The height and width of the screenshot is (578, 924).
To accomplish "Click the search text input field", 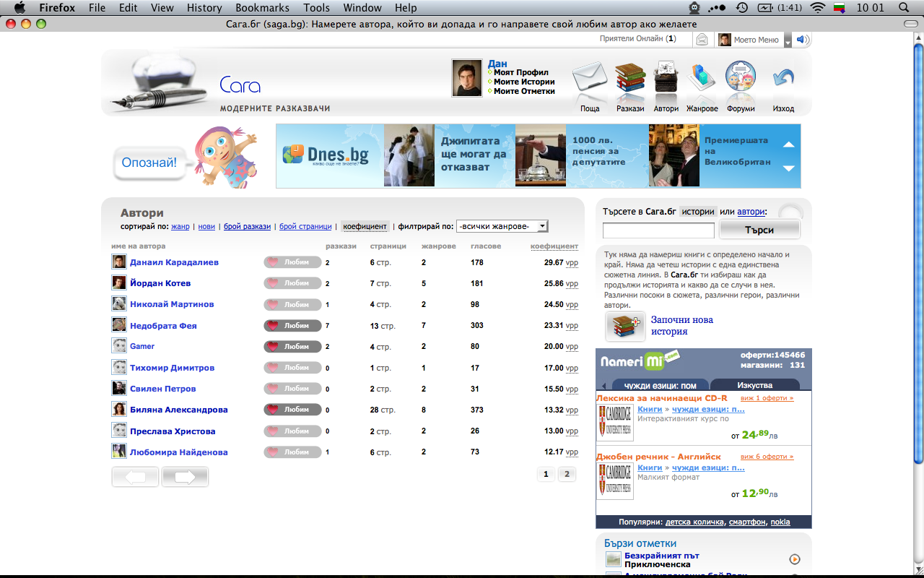I will (658, 230).
